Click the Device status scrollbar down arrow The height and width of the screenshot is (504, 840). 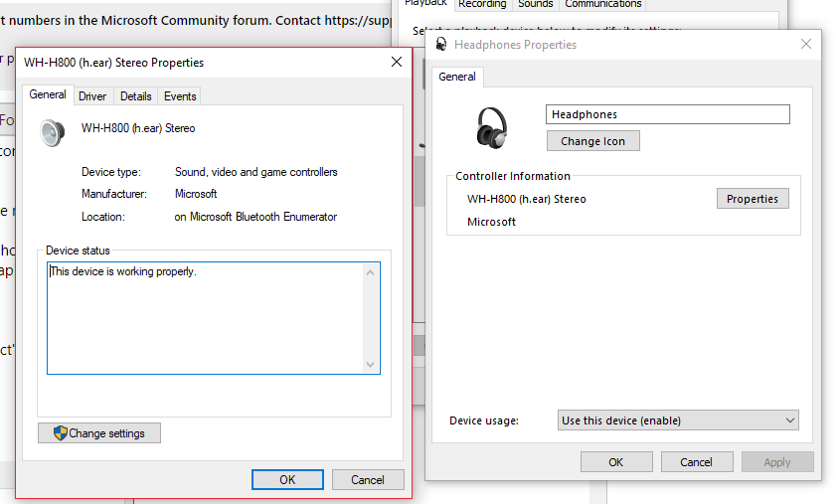point(370,364)
